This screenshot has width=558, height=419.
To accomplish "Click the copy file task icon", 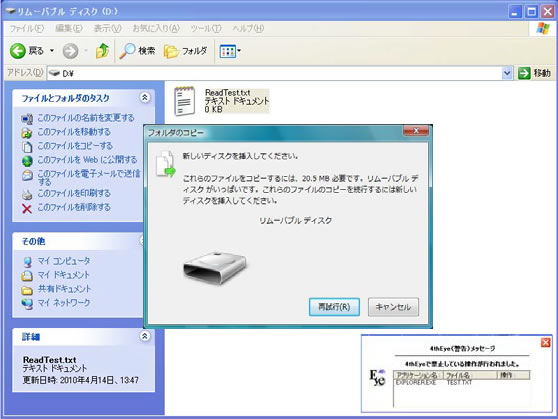I will [x=27, y=147].
